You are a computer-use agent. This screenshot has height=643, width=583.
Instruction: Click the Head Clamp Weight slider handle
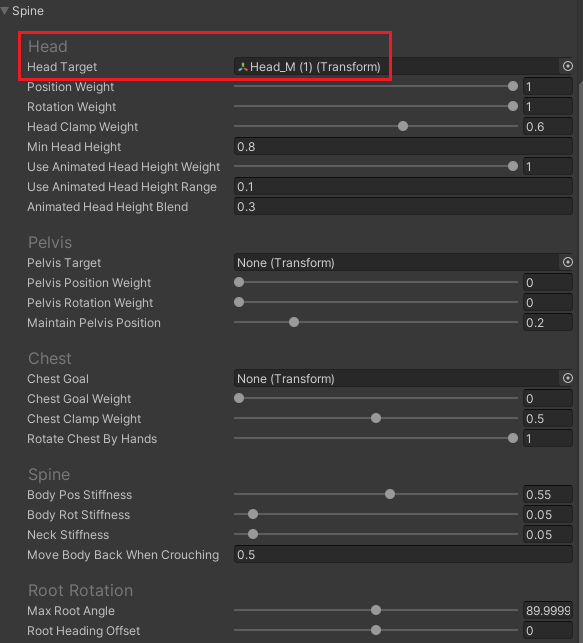[403, 126]
